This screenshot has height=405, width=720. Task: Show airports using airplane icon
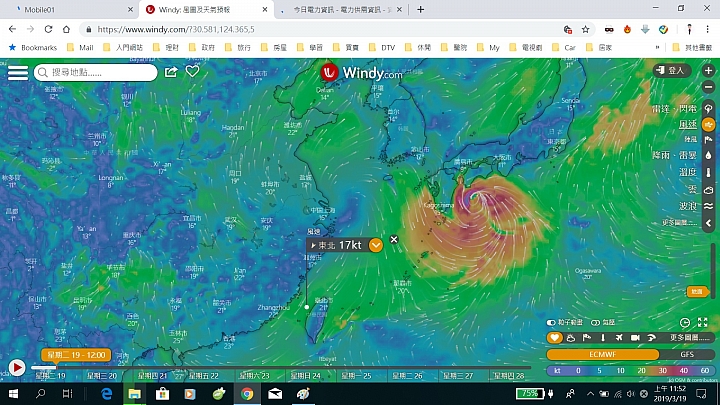pos(619,338)
